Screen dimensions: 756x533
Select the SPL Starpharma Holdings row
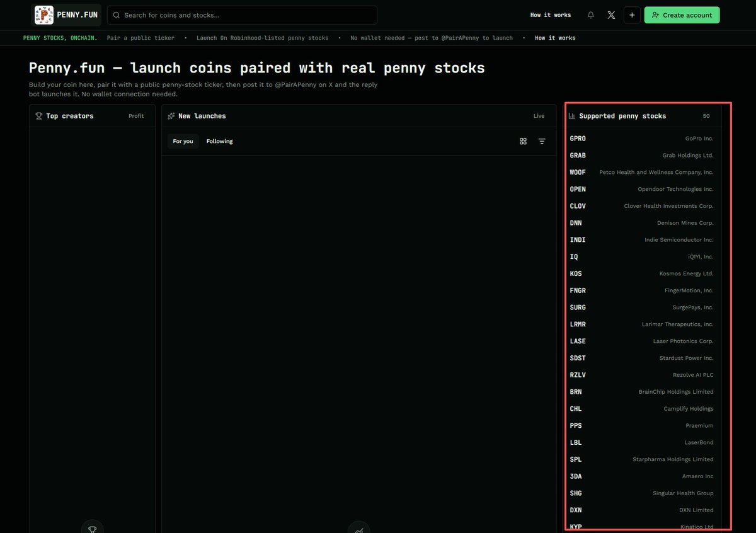[x=641, y=459]
